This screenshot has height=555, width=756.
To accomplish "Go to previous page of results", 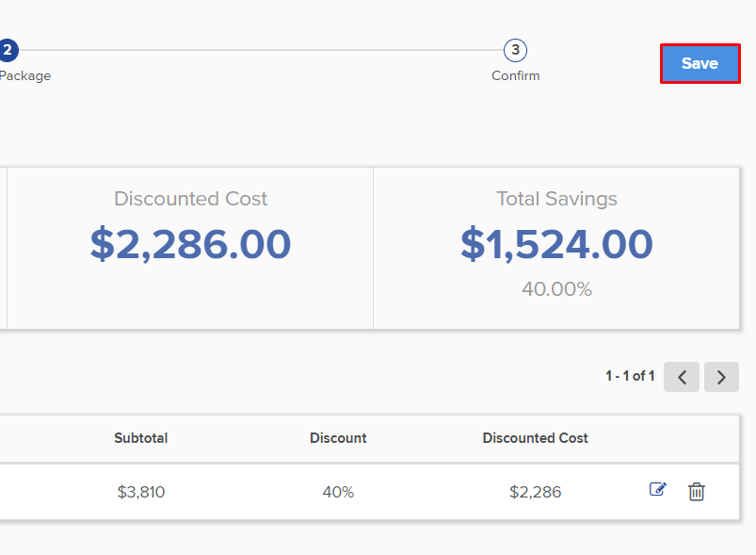I will pos(682,377).
